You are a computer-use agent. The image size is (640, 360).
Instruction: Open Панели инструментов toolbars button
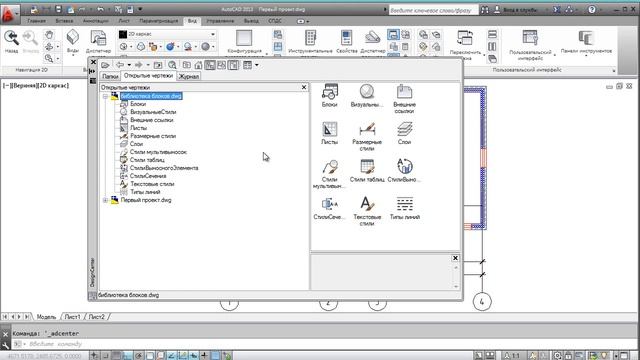pos(586,42)
